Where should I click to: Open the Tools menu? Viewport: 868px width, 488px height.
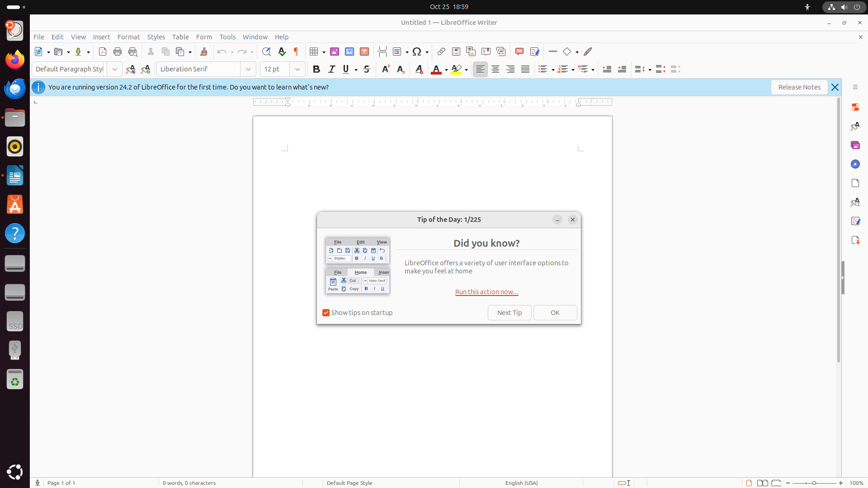pyautogui.click(x=227, y=37)
